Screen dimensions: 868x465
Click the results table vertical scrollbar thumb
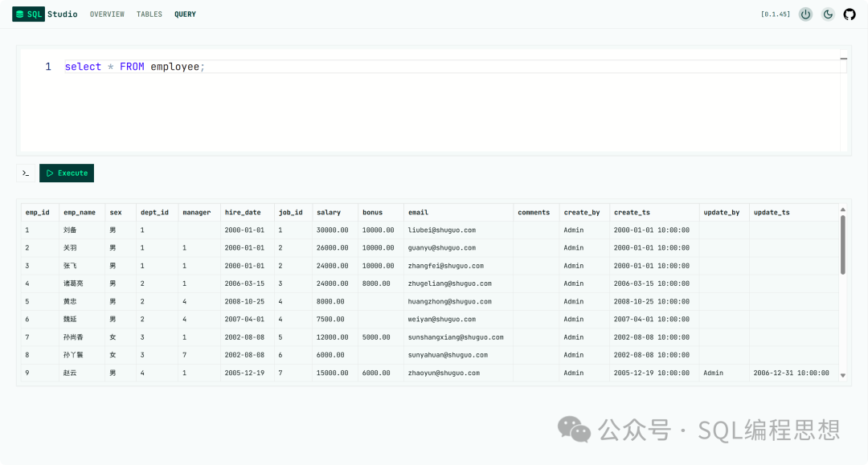843,244
